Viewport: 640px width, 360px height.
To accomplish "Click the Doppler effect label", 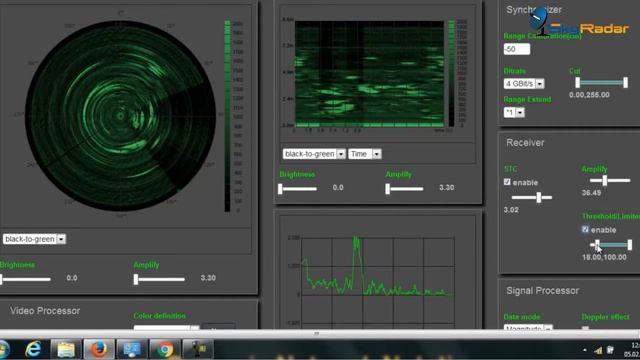I will point(606,317).
